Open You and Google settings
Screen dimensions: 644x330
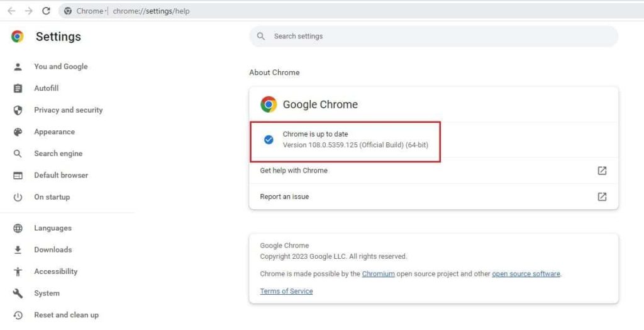(x=61, y=67)
